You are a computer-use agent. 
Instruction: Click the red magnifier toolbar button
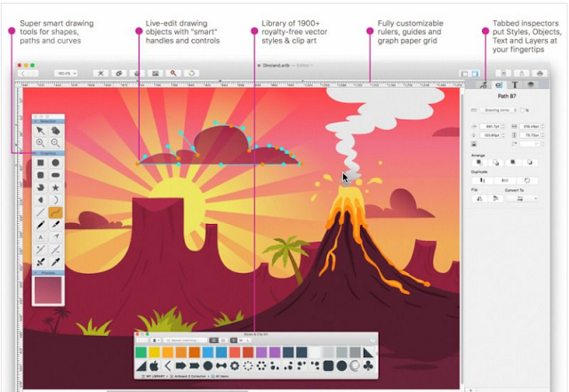point(173,73)
